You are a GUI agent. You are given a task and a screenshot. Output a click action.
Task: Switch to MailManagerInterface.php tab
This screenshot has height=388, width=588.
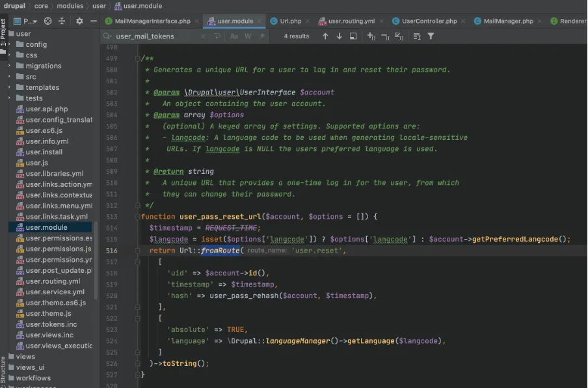[x=152, y=21]
